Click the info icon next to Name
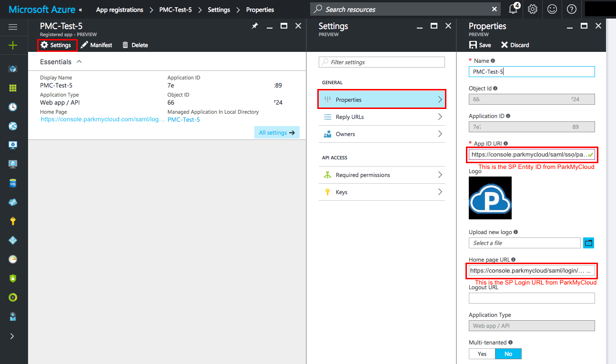The width and height of the screenshot is (616, 364). [493, 61]
